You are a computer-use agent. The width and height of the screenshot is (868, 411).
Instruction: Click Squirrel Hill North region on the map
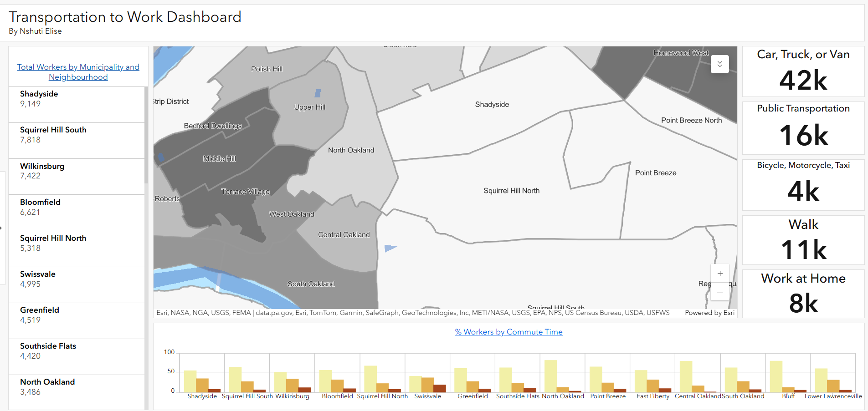click(511, 190)
